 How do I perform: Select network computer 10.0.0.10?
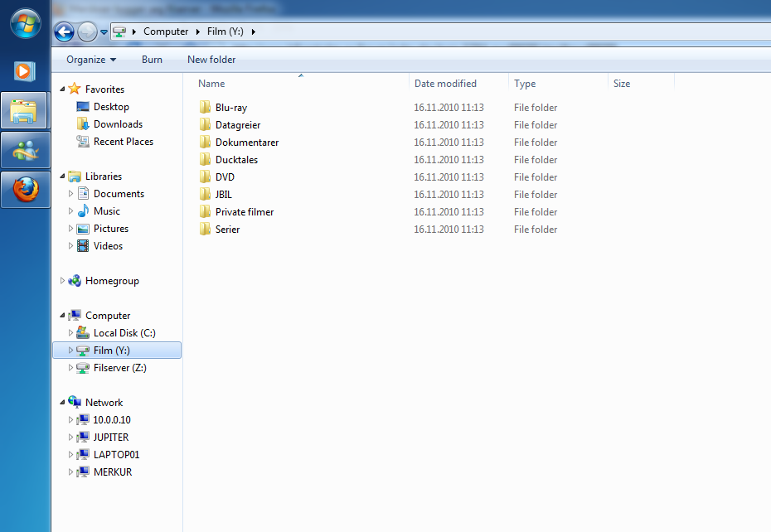tap(112, 420)
